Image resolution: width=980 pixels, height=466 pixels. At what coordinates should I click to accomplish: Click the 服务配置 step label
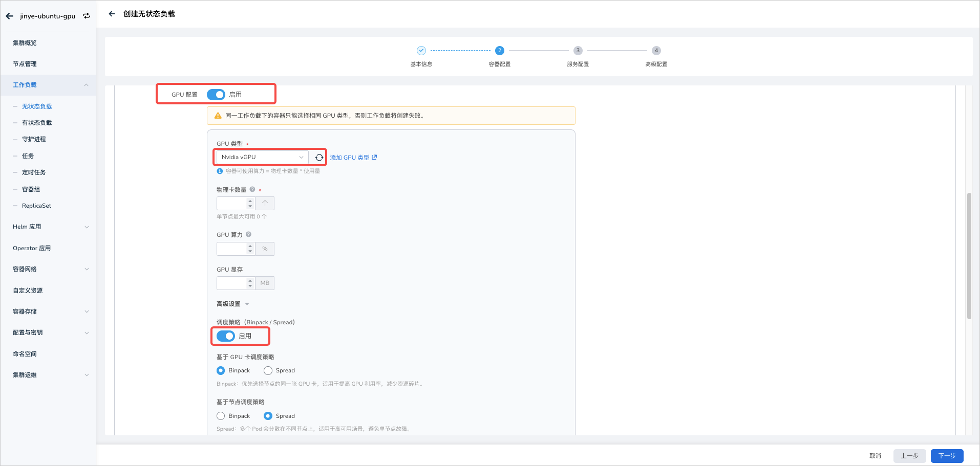pyautogui.click(x=578, y=64)
